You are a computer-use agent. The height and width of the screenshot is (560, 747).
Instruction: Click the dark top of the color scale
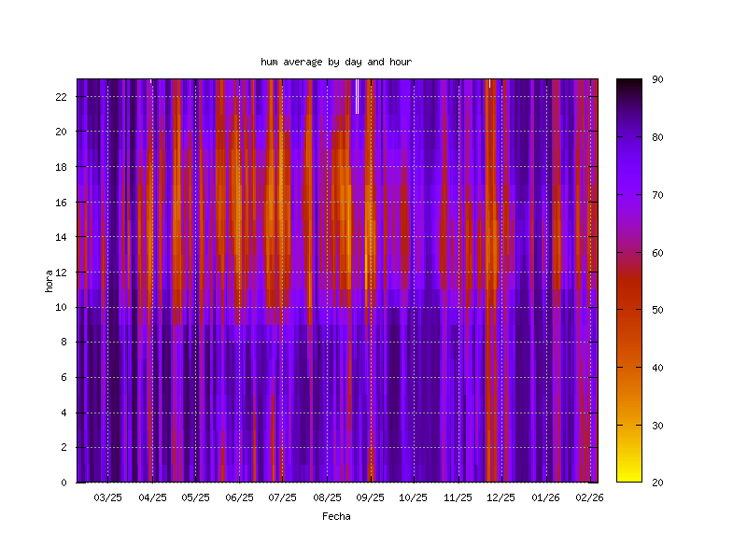[x=628, y=84]
